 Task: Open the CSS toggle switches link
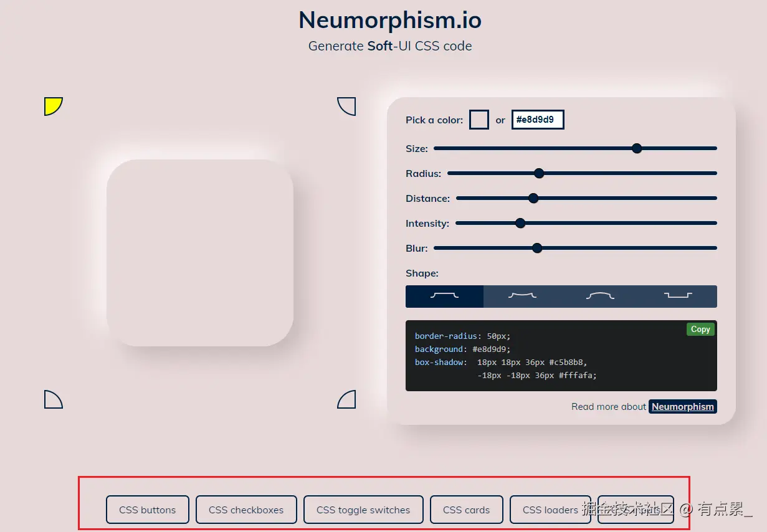click(x=363, y=510)
